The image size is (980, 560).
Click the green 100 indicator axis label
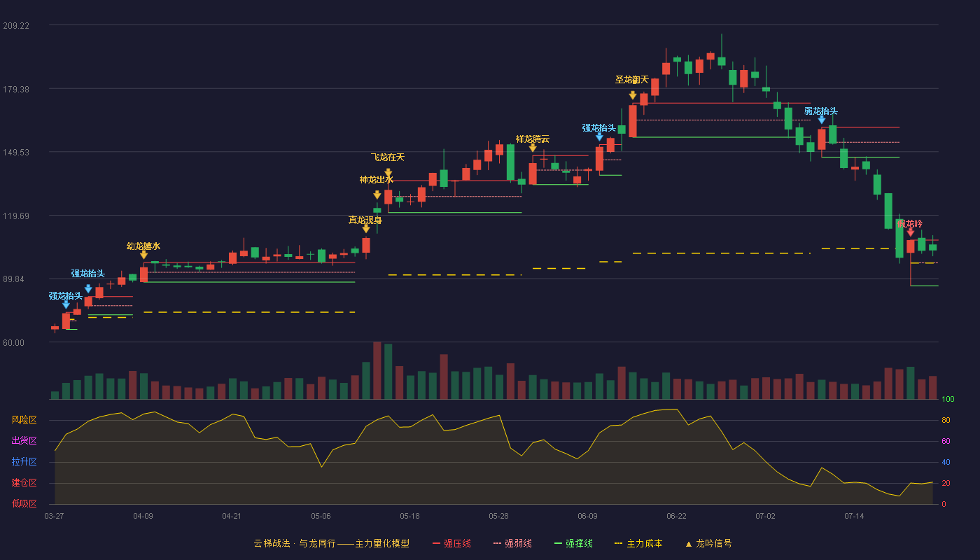[948, 400]
